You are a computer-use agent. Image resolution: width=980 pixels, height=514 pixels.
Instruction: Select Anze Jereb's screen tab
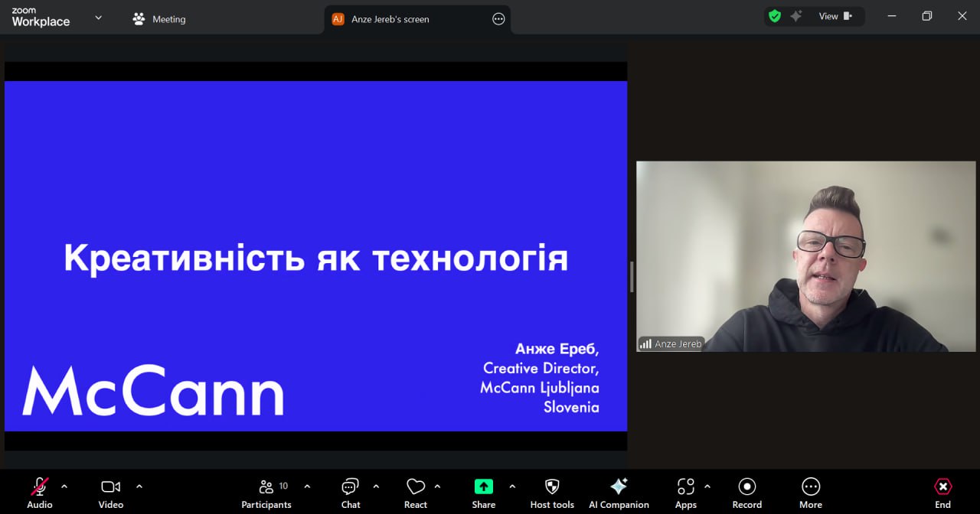coord(390,19)
